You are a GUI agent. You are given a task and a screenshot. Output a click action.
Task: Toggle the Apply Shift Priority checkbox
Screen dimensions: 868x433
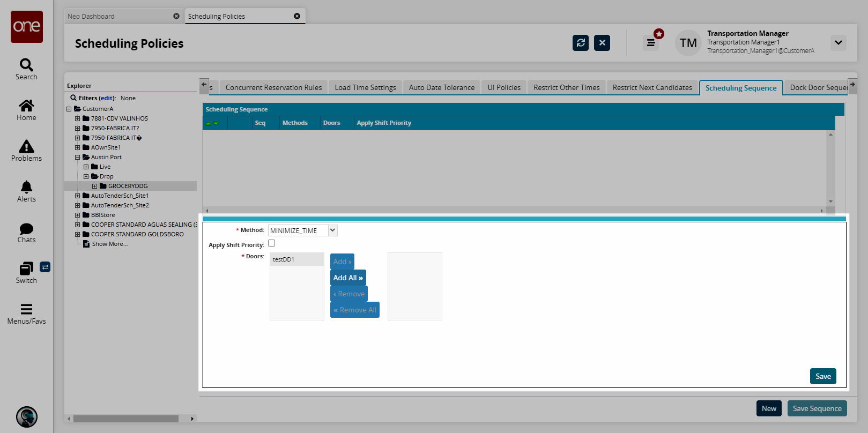pos(272,243)
